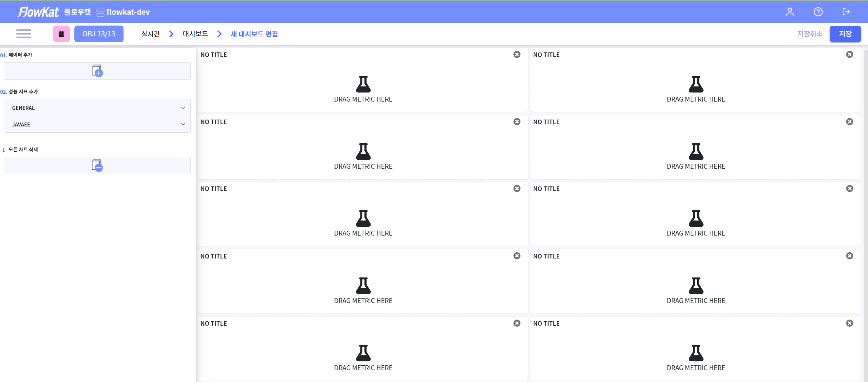
Task: Remove the top-right NO TITLE panel
Action: point(849,55)
